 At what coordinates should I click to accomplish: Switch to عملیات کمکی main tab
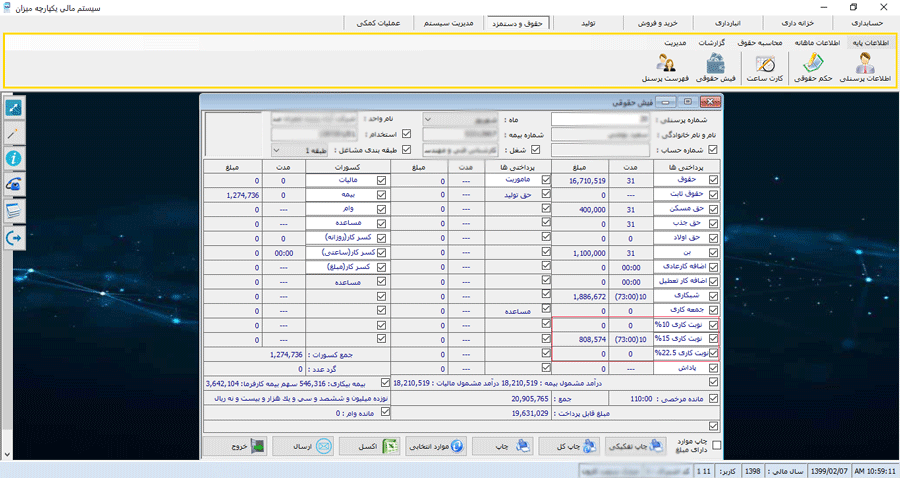pos(379,23)
